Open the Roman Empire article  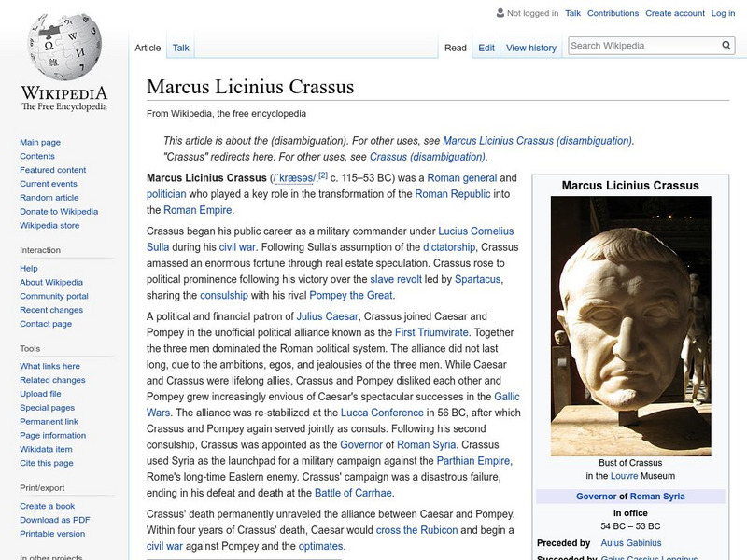(x=198, y=210)
